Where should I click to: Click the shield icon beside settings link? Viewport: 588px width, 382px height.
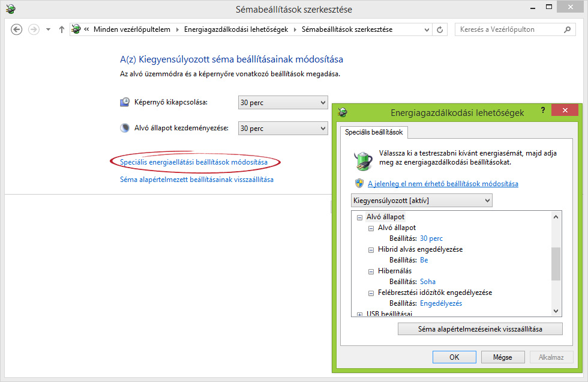pos(359,183)
